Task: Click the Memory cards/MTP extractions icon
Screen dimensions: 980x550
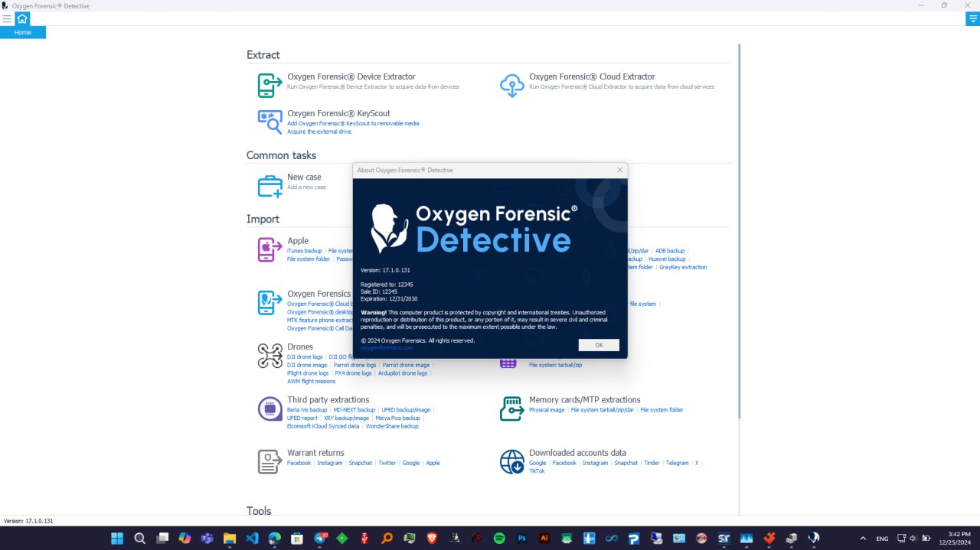Action: tap(511, 408)
